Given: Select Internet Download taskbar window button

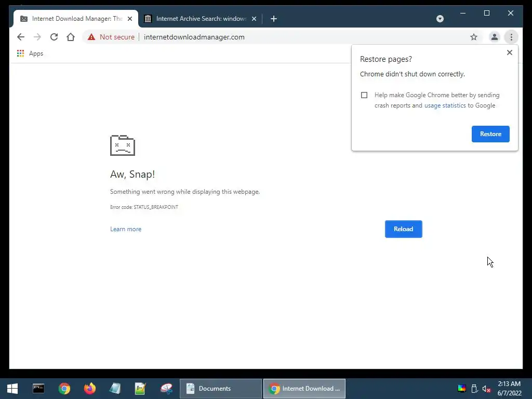Looking at the screenshot, I should (x=304, y=389).
